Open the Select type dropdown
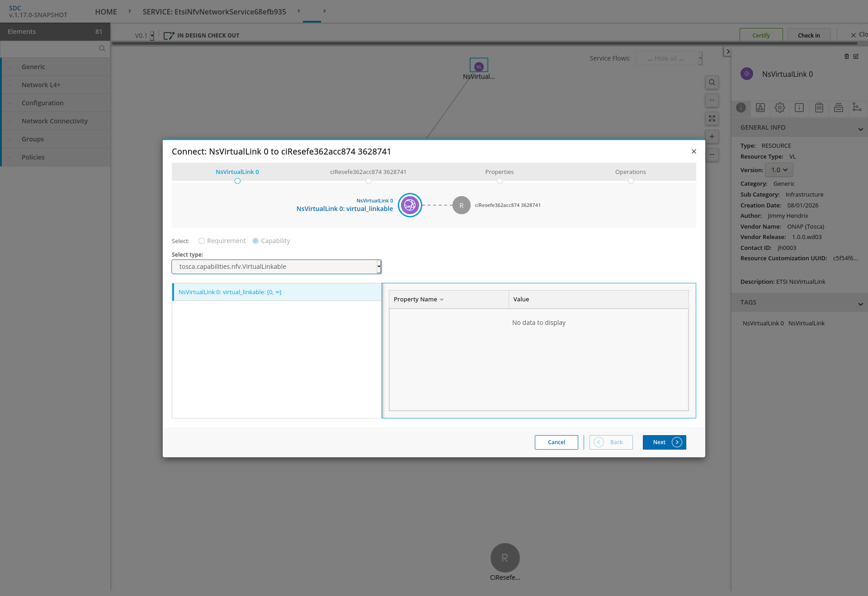Image resolution: width=868 pixels, height=596 pixels. click(x=277, y=267)
